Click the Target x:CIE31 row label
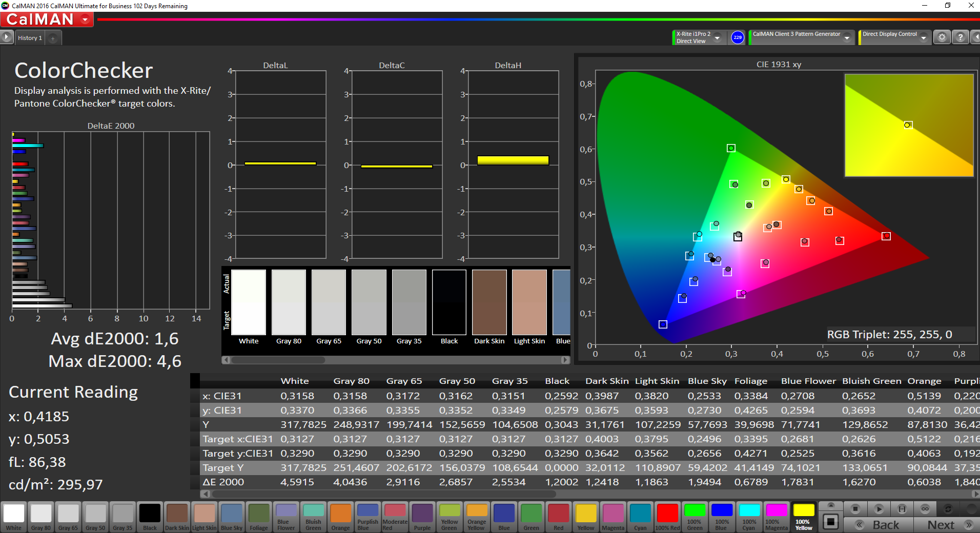 click(x=238, y=439)
